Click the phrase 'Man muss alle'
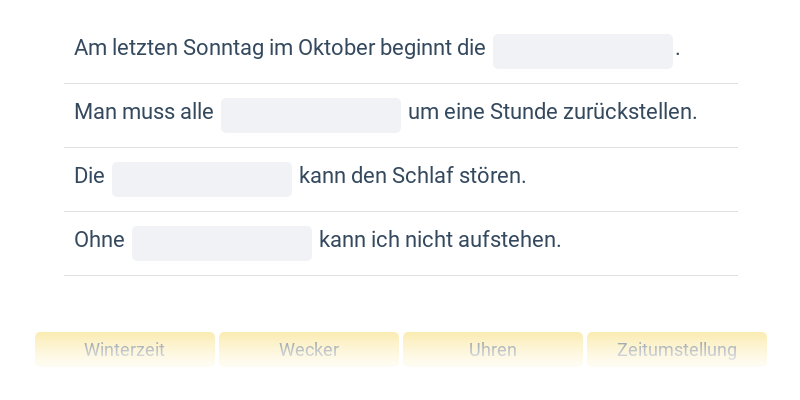Image resolution: width=800 pixels, height=400 pixels. click(x=144, y=112)
